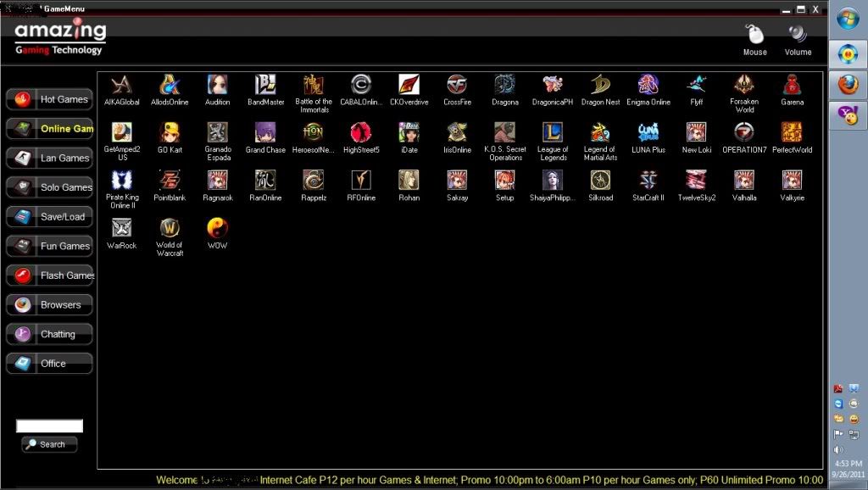Launch GetAmped2 US game
The image size is (868, 490).
(x=121, y=133)
